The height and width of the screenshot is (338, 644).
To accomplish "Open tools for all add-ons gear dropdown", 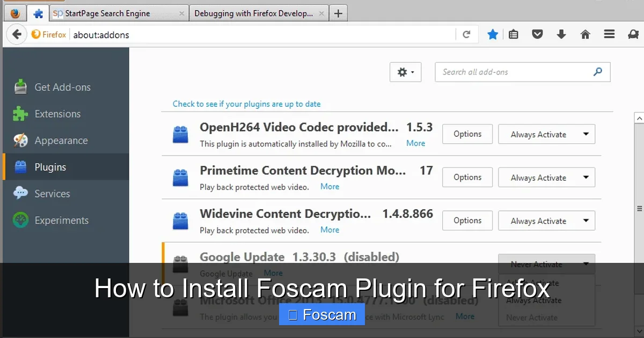I will tap(405, 72).
